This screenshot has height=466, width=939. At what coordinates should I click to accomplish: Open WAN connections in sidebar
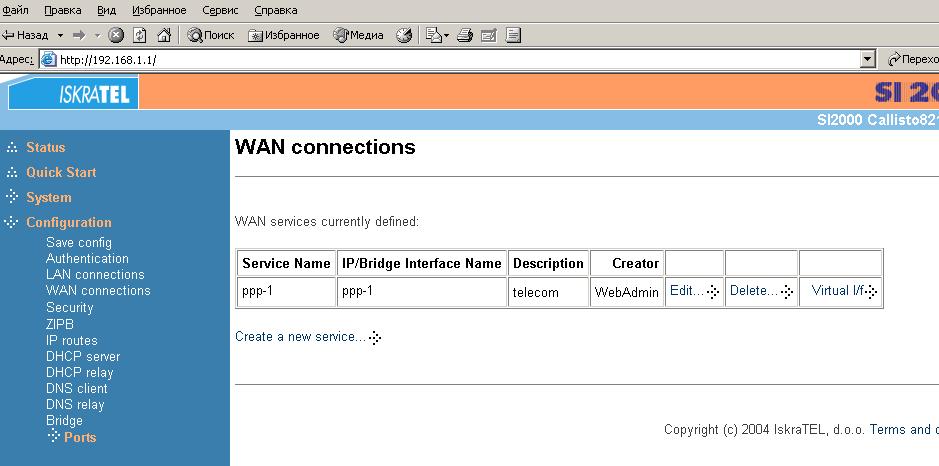point(98,291)
